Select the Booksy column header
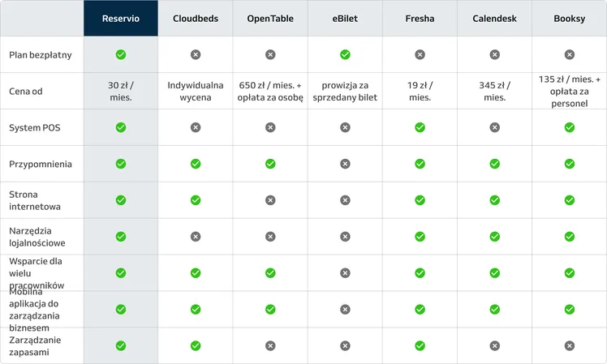Screen dimensions: 607x364 (570, 19)
